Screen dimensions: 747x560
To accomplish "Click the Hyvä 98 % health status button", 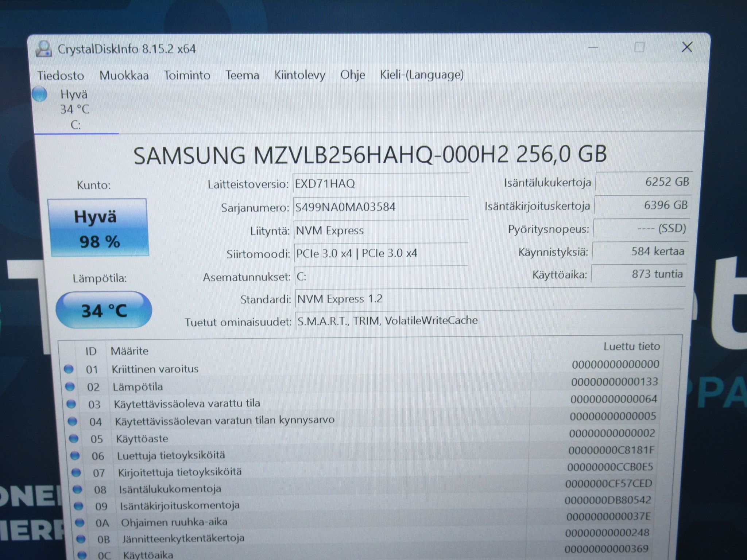I will pyautogui.click(x=98, y=227).
